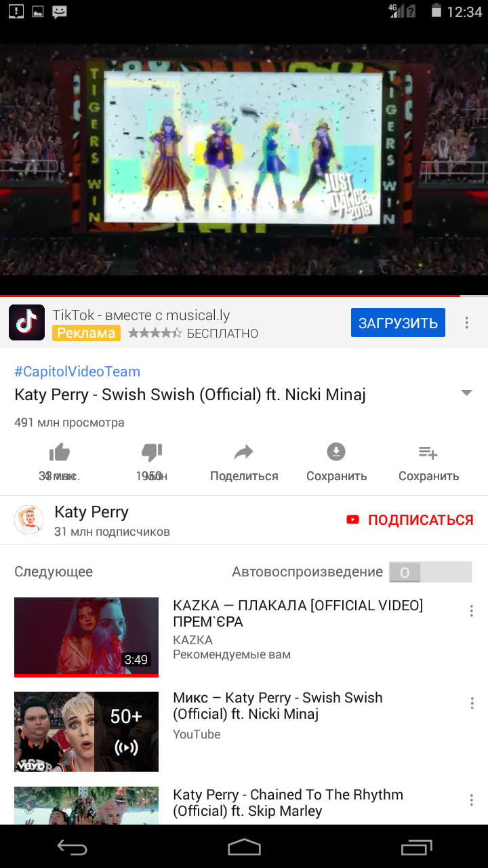488x868 pixels.
Task: Open the KAZKA ПЛАКАЛА video thumbnail
Action: (86, 637)
